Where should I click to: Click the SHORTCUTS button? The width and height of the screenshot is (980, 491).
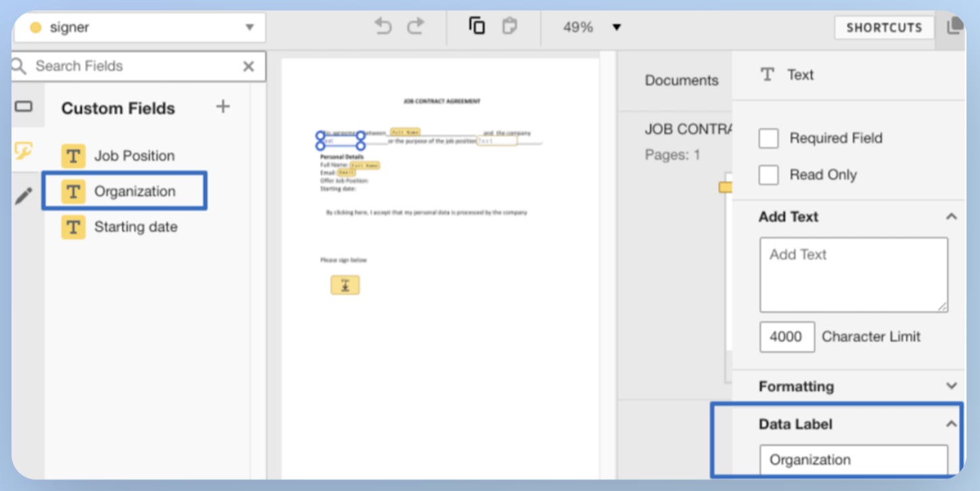884,28
